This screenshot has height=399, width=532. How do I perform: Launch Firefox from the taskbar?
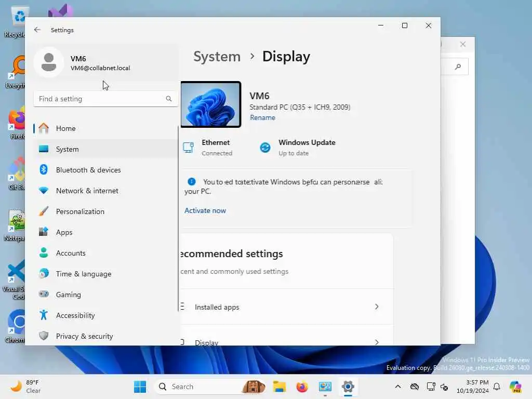(302, 387)
